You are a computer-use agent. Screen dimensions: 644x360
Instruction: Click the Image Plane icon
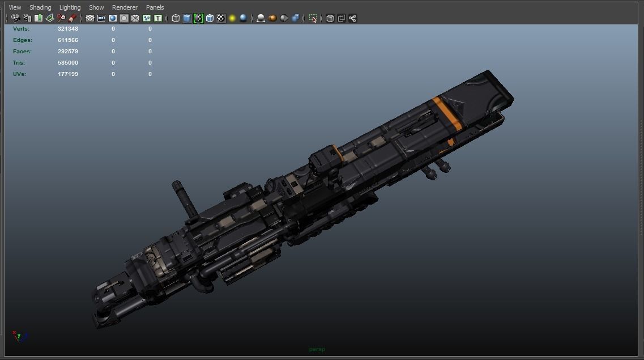(50, 18)
